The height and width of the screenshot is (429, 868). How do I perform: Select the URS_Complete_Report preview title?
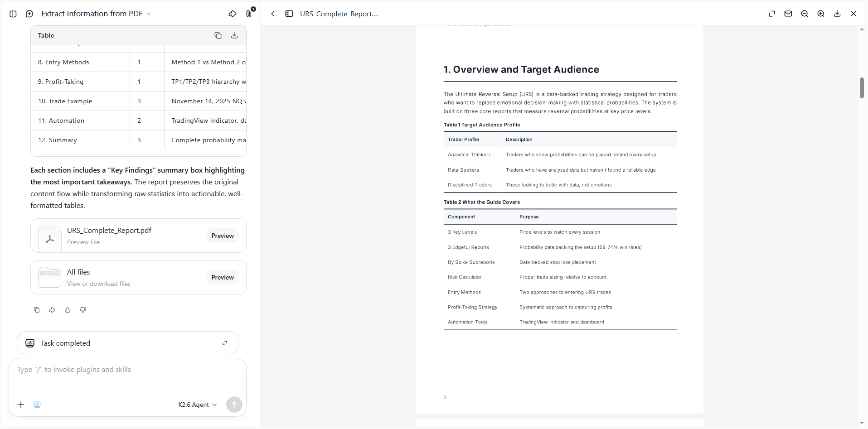click(339, 14)
